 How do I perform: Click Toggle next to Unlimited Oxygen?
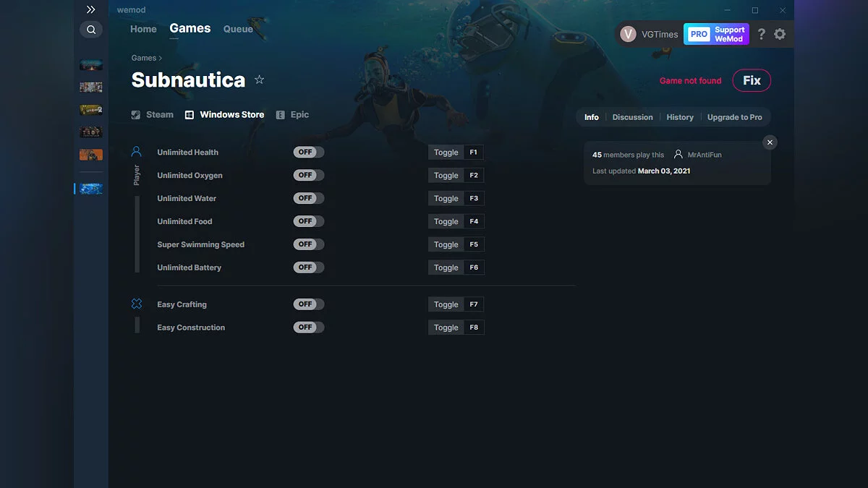tap(446, 175)
